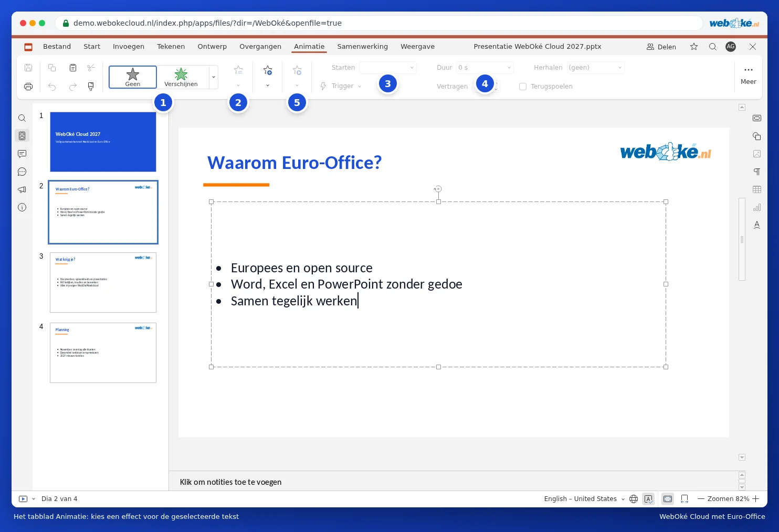Viewport: 779px width, 532px height.
Task: Open the Add animation dropdown arrow
Action: [268, 86]
